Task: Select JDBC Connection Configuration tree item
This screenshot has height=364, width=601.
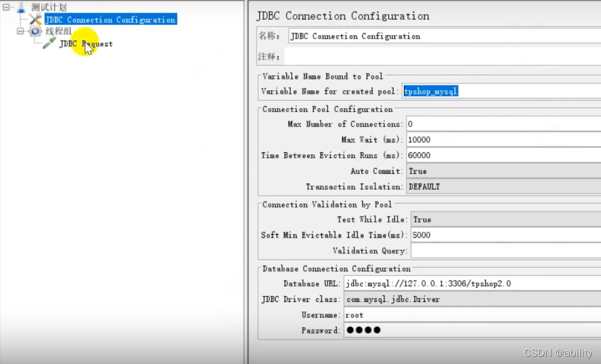Action: pos(111,20)
